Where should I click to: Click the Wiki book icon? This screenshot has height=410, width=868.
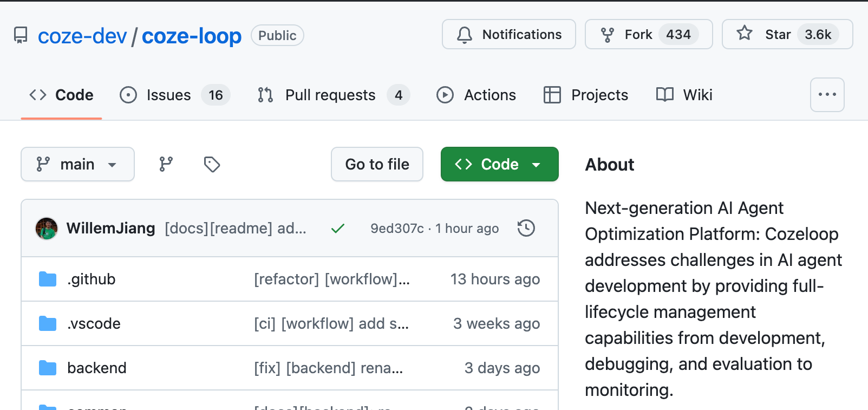665,95
